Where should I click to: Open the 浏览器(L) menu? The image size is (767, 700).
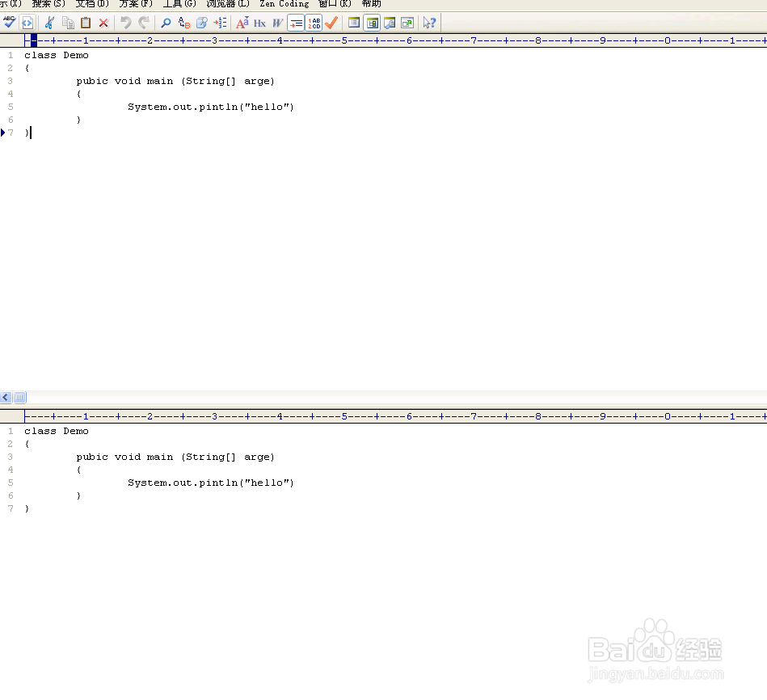[227, 4]
